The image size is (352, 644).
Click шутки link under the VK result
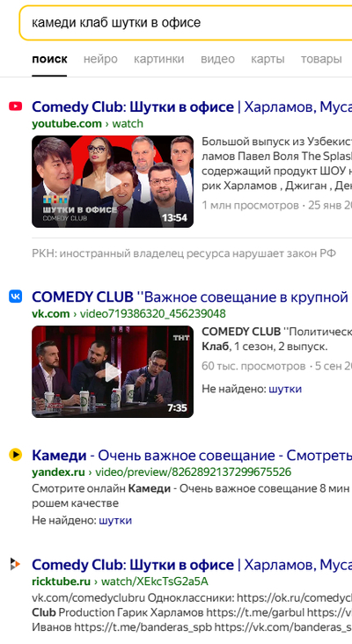tap(285, 389)
